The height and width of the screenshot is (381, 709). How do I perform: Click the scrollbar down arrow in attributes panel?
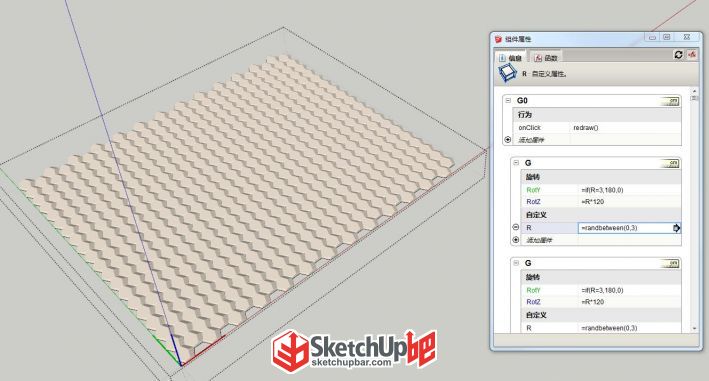point(695,329)
